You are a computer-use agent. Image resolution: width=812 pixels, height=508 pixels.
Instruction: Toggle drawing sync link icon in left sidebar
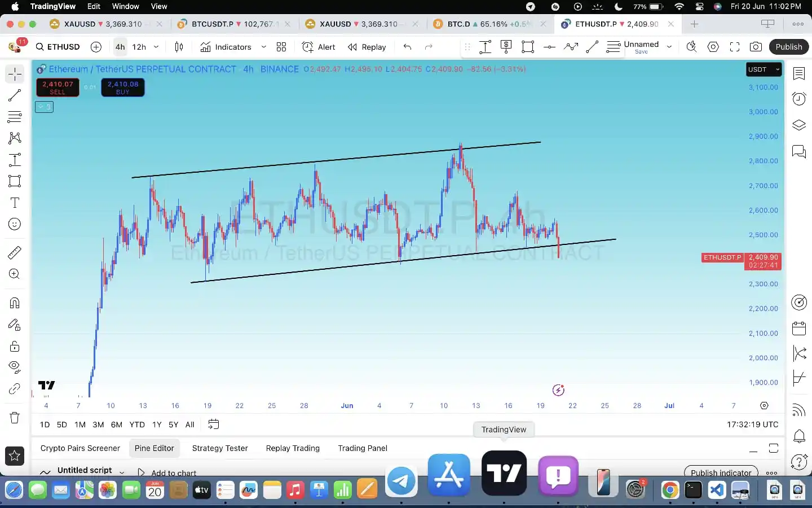pyautogui.click(x=15, y=389)
